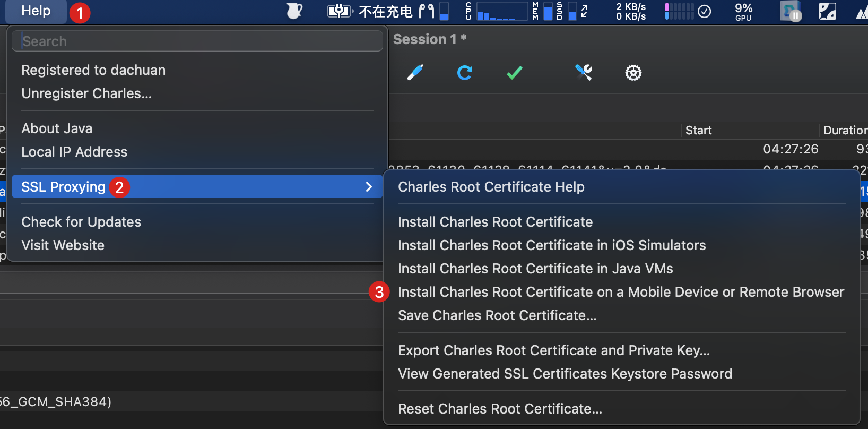Click the network speed KB/s indicator

pyautogui.click(x=631, y=11)
